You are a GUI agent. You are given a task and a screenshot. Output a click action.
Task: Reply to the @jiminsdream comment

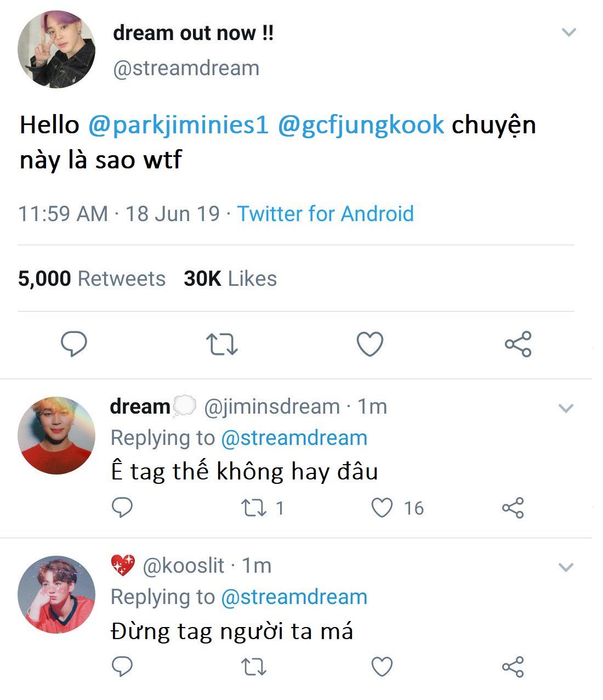[x=122, y=507]
